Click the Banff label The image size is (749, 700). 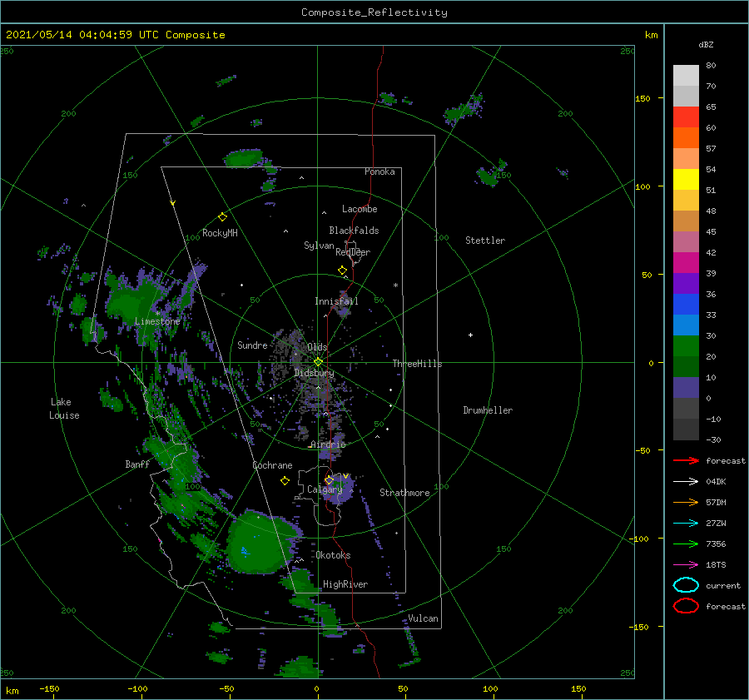tap(137, 464)
